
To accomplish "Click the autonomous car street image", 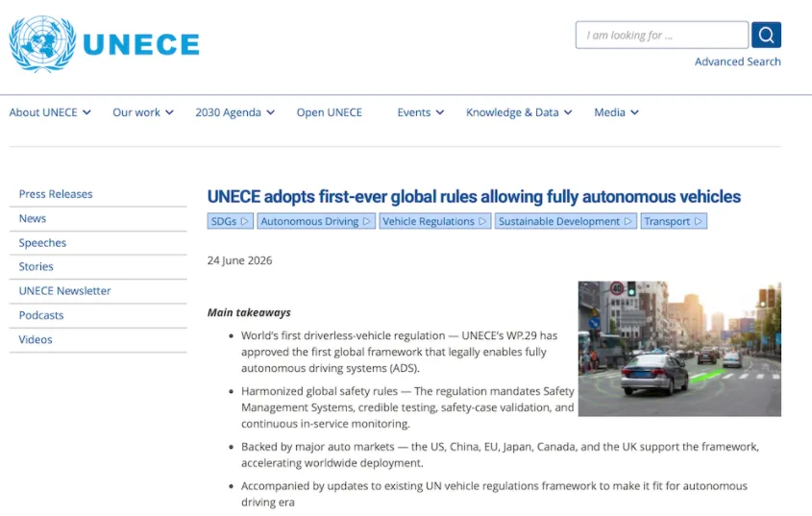I will click(x=679, y=349).
